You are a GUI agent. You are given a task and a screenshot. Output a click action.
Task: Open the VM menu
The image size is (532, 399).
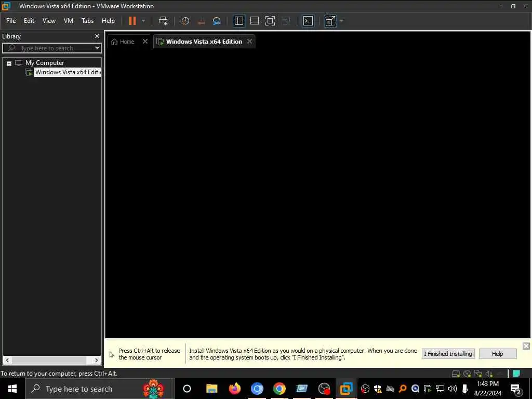click(x=69, y=21)
